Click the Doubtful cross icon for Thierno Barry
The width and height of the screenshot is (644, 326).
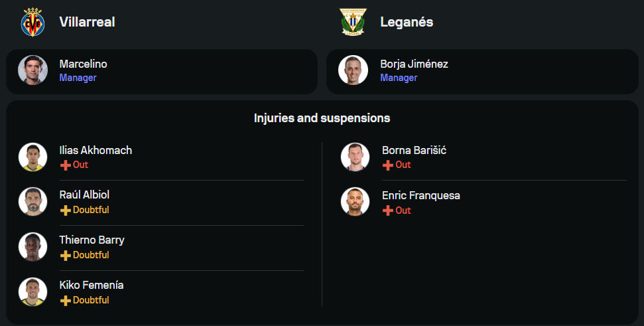tap(65, 255)
